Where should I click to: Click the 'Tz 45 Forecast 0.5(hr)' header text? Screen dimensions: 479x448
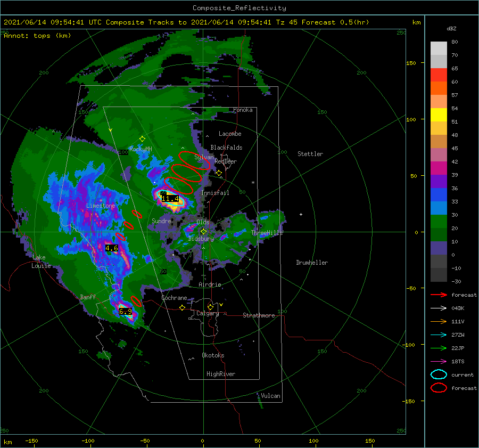tap(323, 22)
